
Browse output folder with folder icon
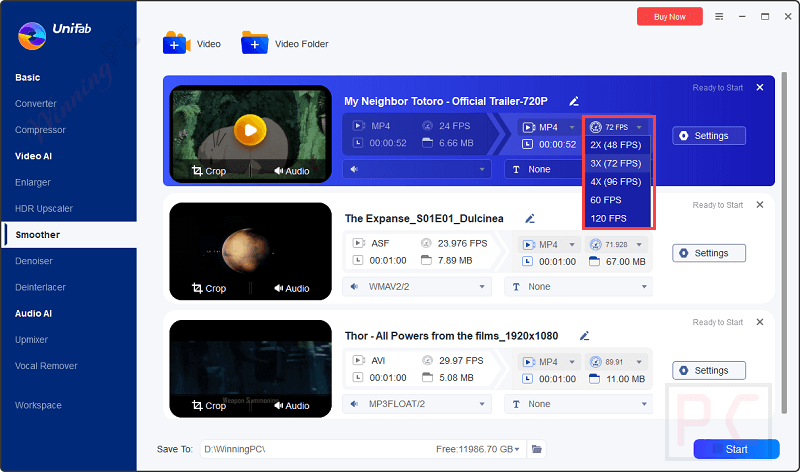coord(537,449)
